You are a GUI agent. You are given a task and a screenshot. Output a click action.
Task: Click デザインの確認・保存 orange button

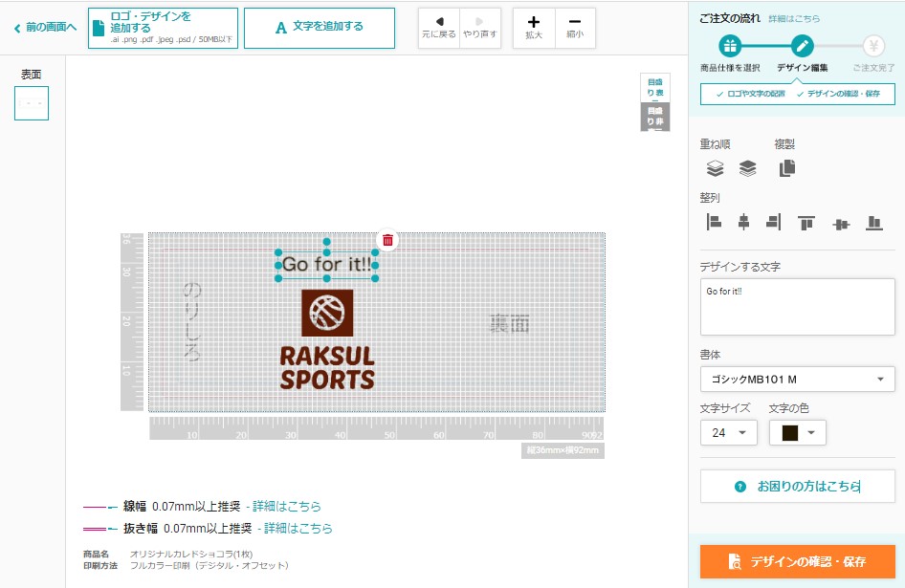pyautogui.click(x=797, y=561)
